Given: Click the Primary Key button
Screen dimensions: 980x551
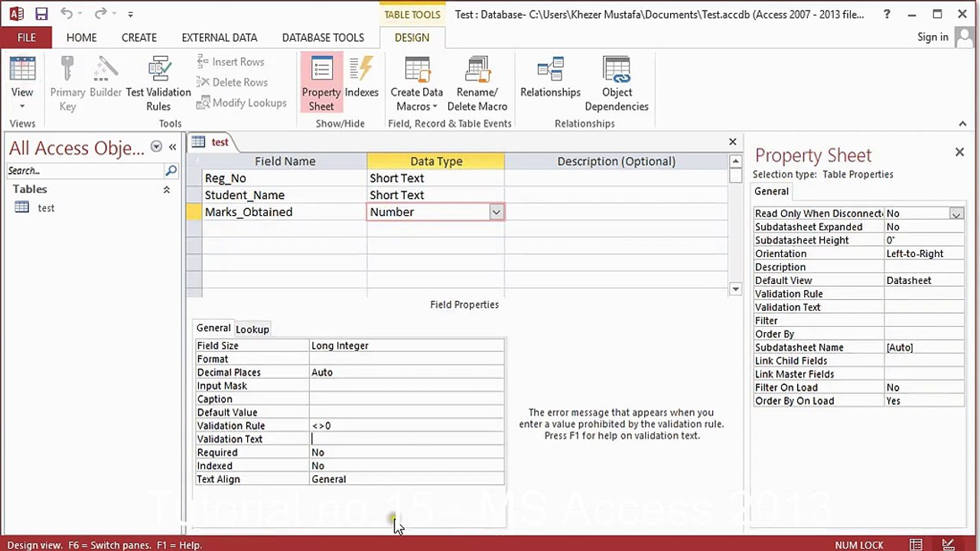Looking at the screenshot, I should coord(67,84).
